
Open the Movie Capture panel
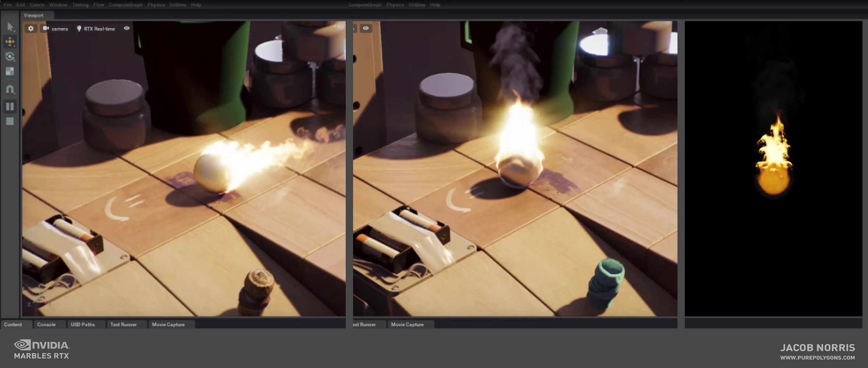click(169, 325)
